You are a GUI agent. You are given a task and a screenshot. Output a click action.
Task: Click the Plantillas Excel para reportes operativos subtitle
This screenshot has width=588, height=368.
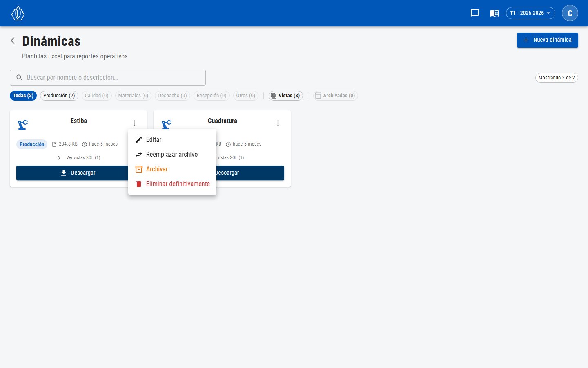coord(75,56)
